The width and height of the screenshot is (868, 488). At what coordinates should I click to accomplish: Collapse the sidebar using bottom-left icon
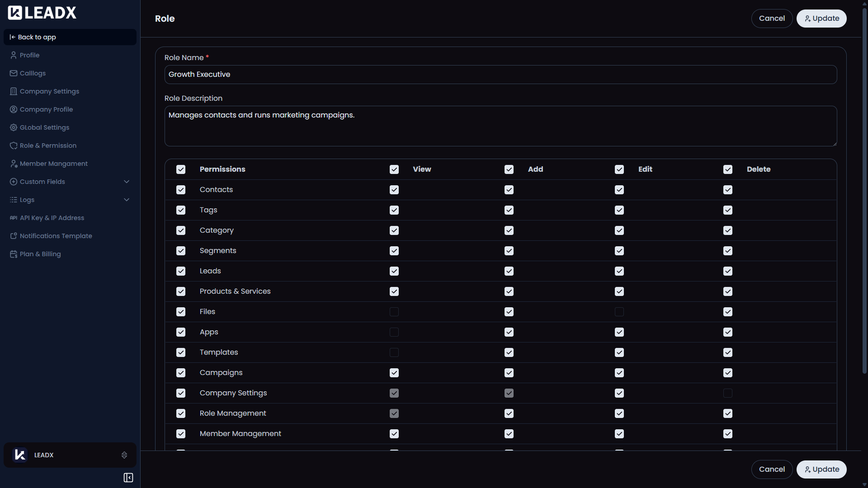(128, 477)
